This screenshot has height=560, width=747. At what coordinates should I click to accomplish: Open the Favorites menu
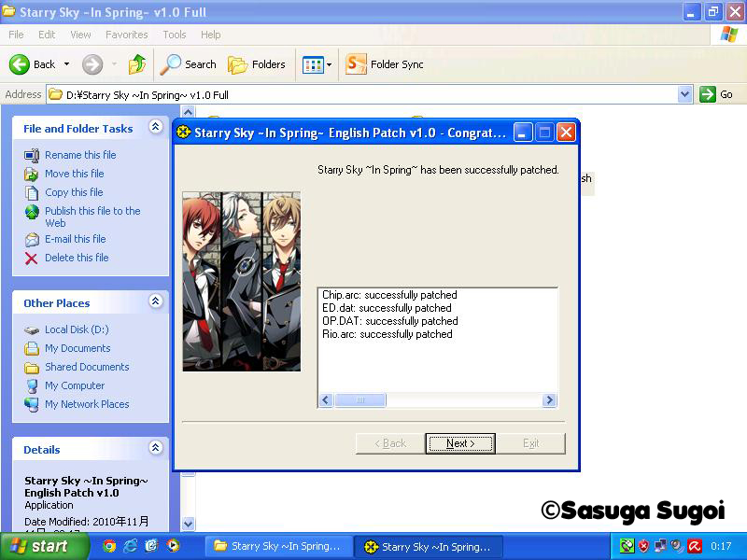(127, 35)
